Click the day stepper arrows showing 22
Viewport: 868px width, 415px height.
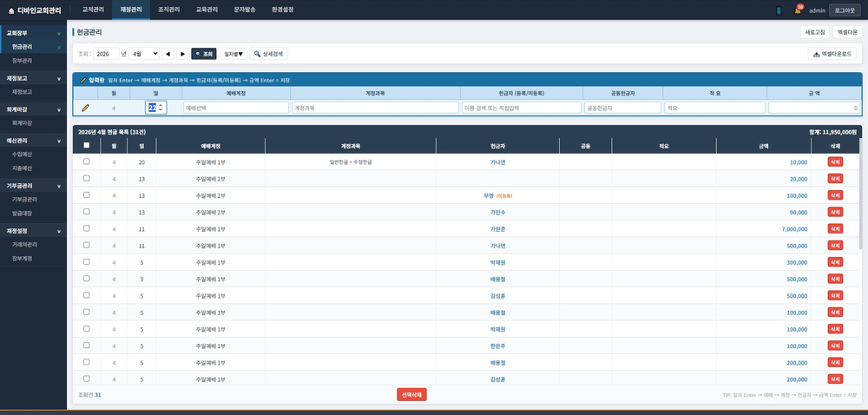(161, 108)
